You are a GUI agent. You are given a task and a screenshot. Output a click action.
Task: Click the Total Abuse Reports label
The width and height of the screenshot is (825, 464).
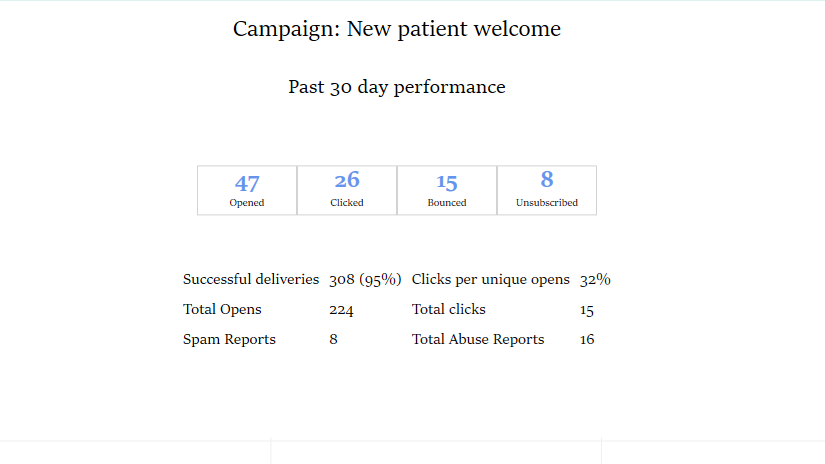click(x=478, y=339)
